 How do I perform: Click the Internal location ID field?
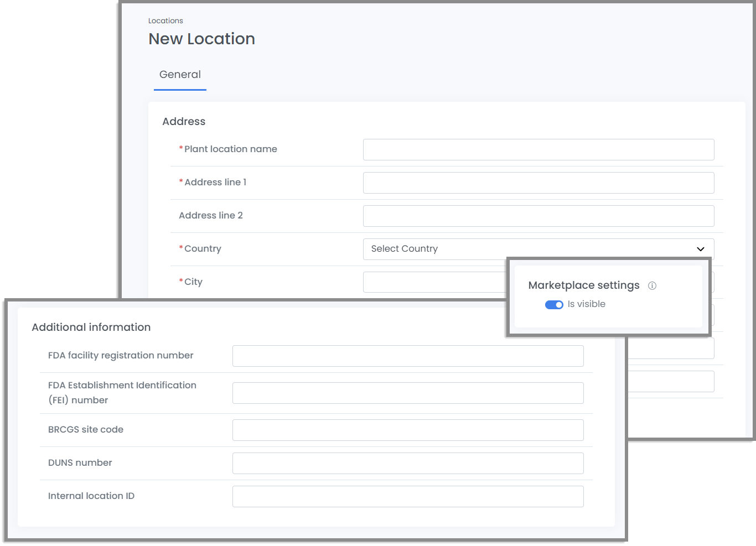[408, 496]
